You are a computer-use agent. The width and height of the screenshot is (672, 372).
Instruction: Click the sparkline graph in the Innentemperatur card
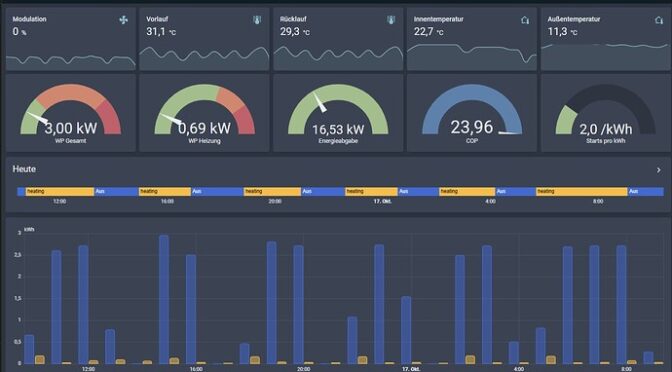[472, 57]
